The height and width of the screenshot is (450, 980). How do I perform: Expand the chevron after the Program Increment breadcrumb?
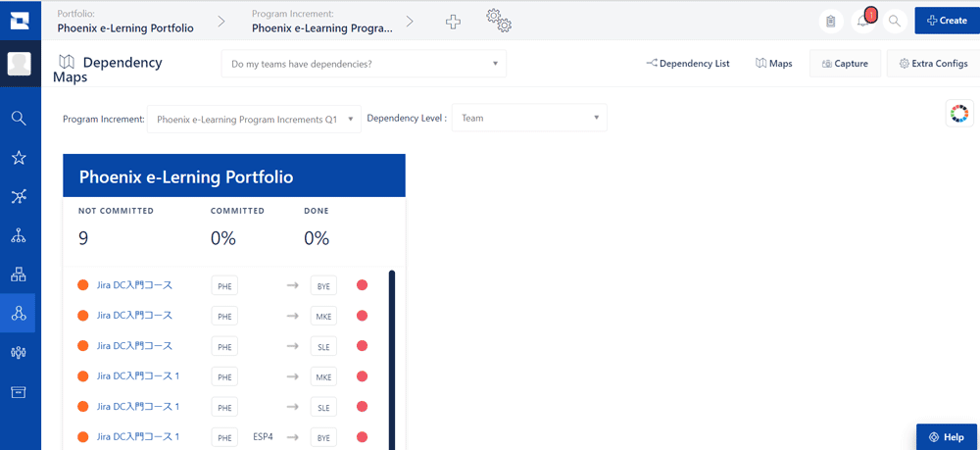point(410,22)
